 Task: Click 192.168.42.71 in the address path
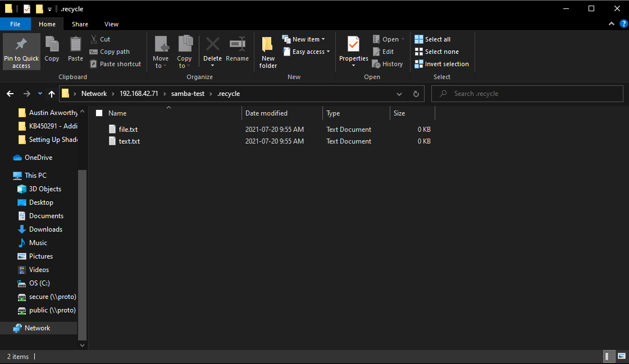(139, 94)
